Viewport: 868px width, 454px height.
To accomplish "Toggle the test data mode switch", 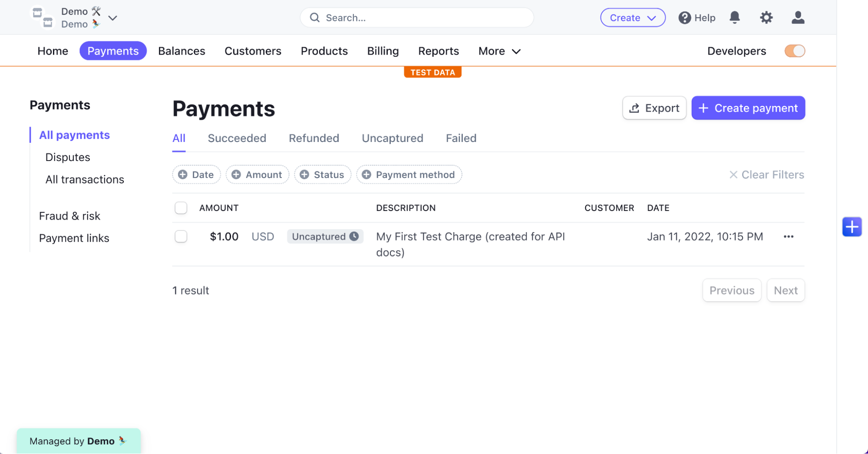I will point(795,51).
